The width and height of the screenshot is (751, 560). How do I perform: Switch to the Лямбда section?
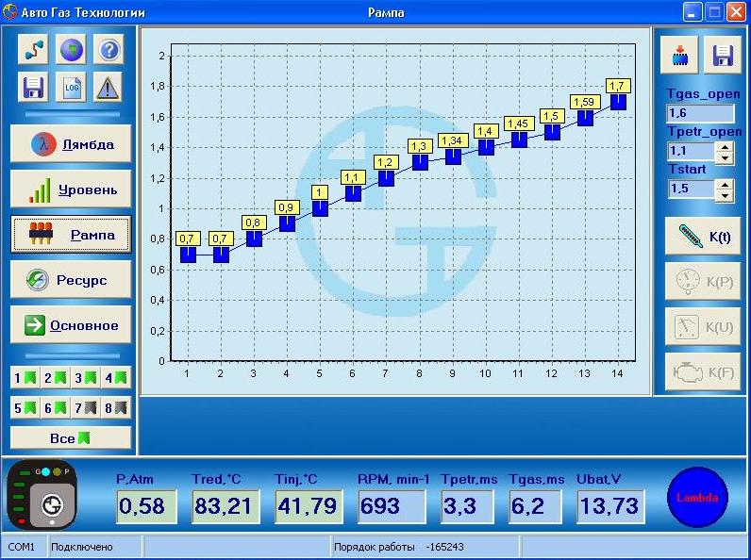[x=71, y=144]
